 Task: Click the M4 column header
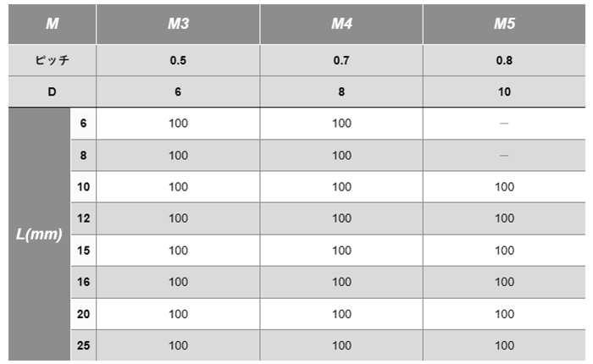pos(341,24)
